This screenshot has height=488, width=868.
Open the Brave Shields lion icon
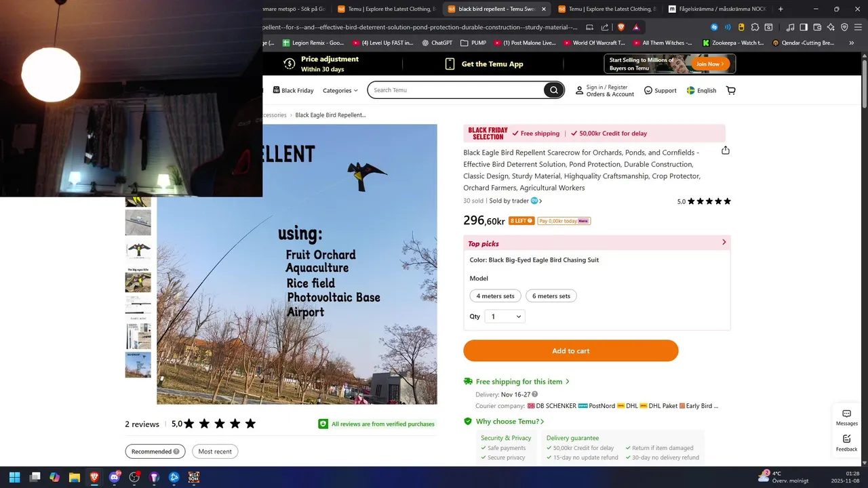click(x=620, y=27)
